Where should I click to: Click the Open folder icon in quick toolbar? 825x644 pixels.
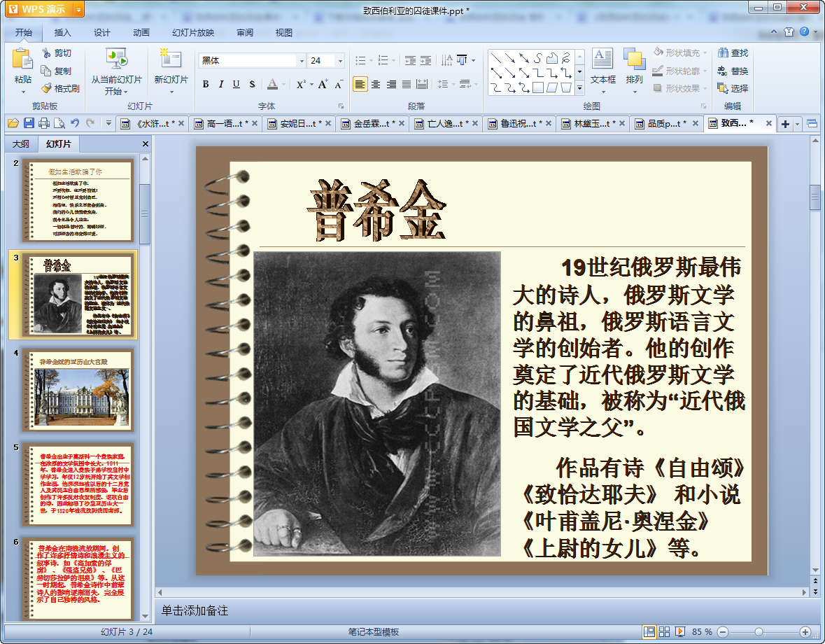coord(13,123)
